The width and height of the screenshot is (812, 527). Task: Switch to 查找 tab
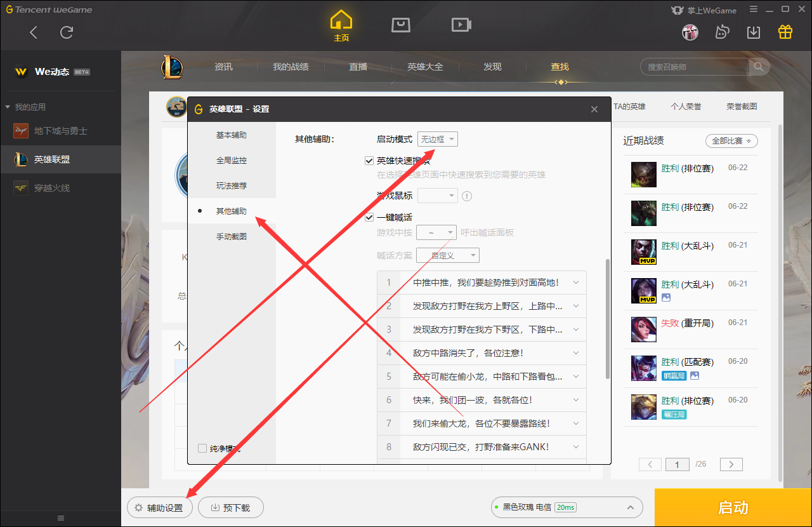pos(560,67)
